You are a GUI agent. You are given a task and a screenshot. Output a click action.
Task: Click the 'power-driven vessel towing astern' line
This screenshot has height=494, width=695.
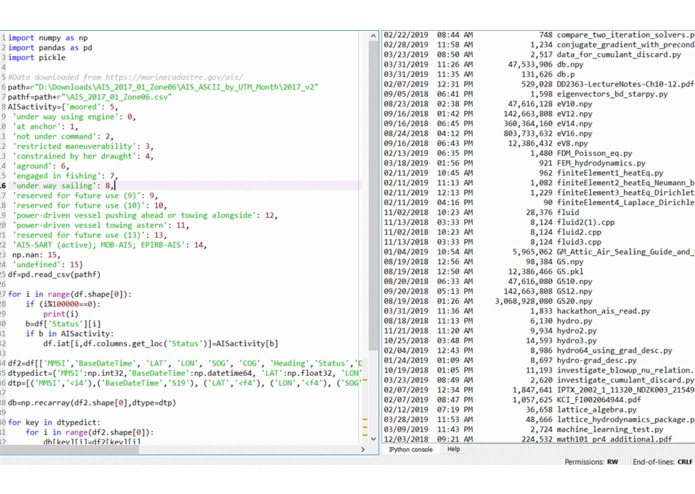[101, 225]
